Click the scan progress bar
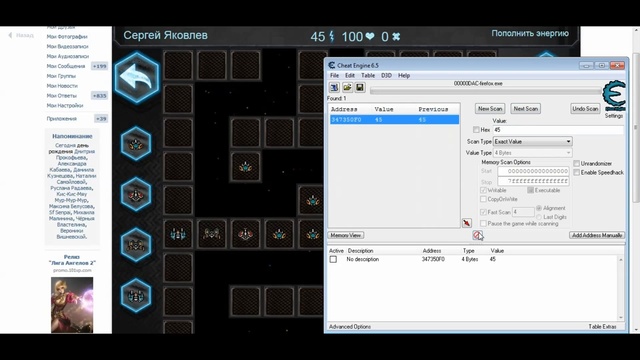The image size is (640, 360). (x=486, y=91)
